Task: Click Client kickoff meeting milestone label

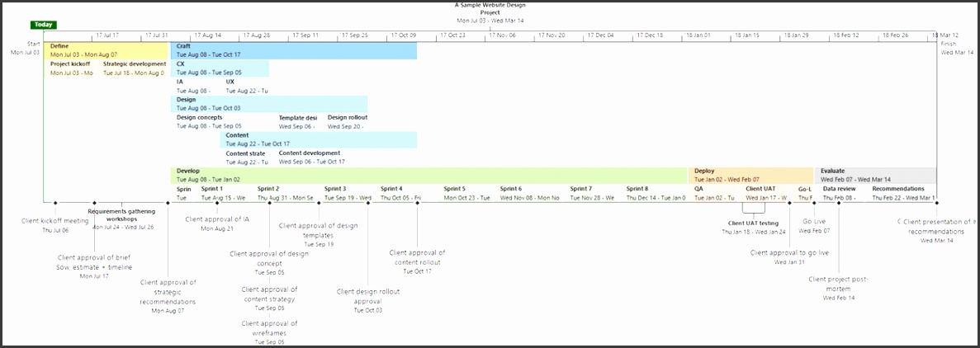Action: (x=55, y=225)
